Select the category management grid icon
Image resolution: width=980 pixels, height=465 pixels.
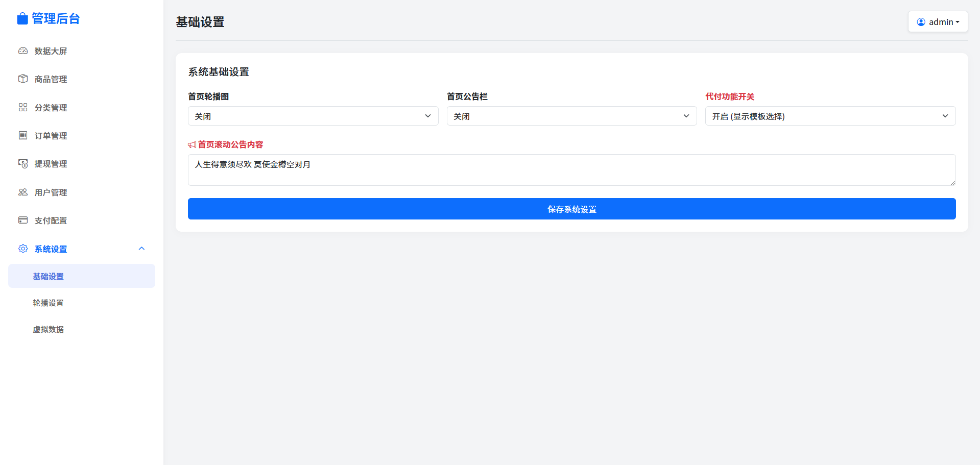[23, 107]
